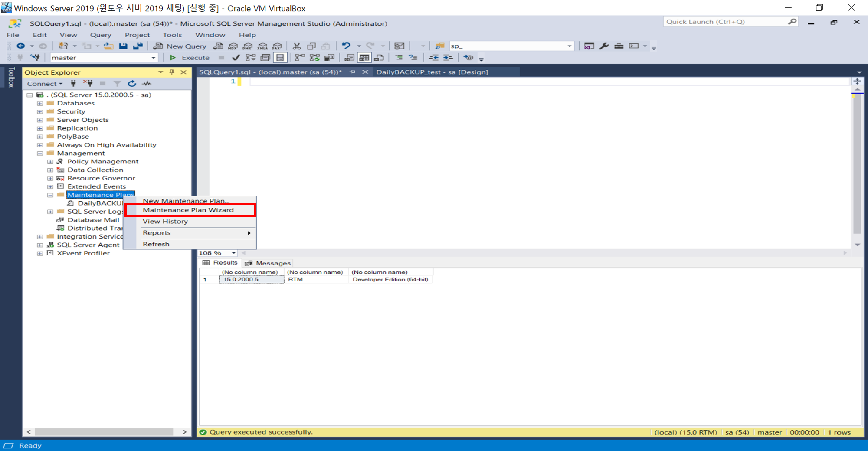The height and width of the screenshot is (451, 868).
Task: Toggle Results to Grid icon
Action: [364, 58]
